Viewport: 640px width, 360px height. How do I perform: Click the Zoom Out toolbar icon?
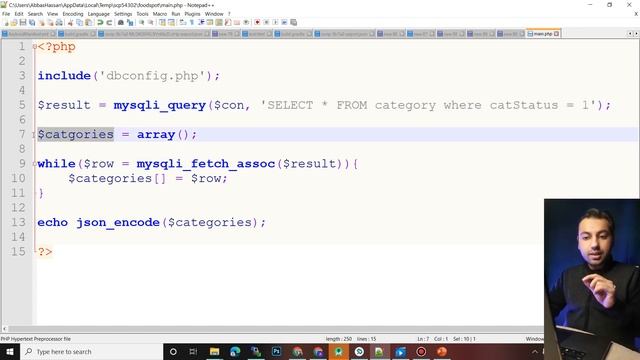pos(151,22)
